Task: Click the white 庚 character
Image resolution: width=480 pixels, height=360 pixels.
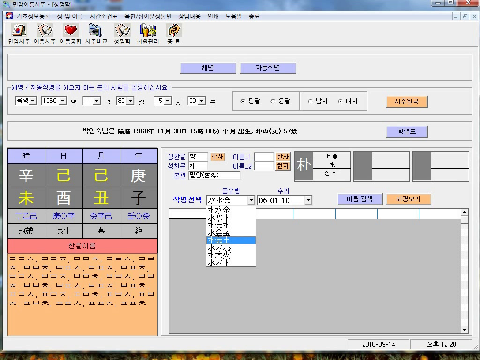Action: click(x=138, y=176)
